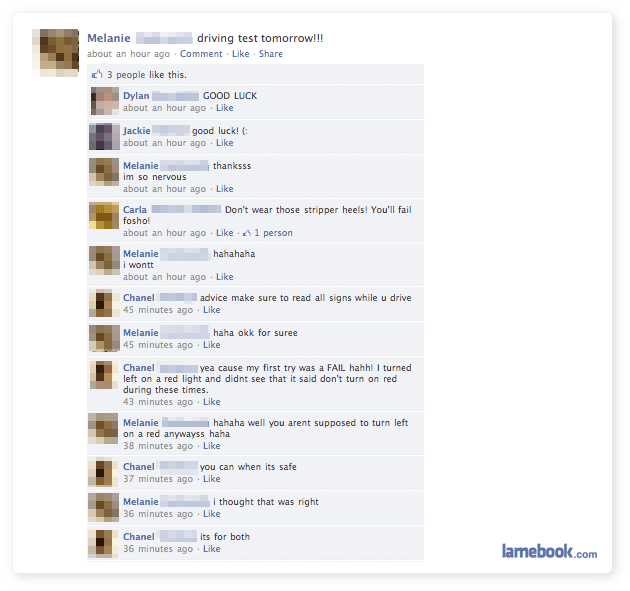Open Jackie's avatar thumbnail
The image size is (630, 591).
coord(104,136)
